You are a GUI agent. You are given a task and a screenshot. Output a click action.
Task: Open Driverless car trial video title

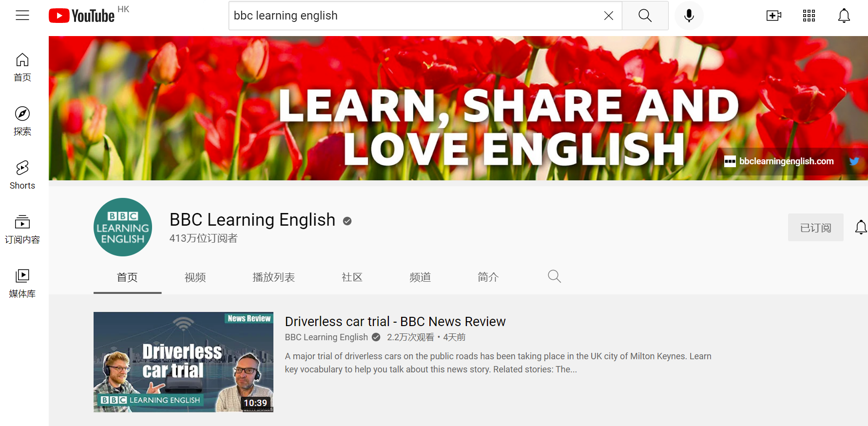(x=395, y=322)
